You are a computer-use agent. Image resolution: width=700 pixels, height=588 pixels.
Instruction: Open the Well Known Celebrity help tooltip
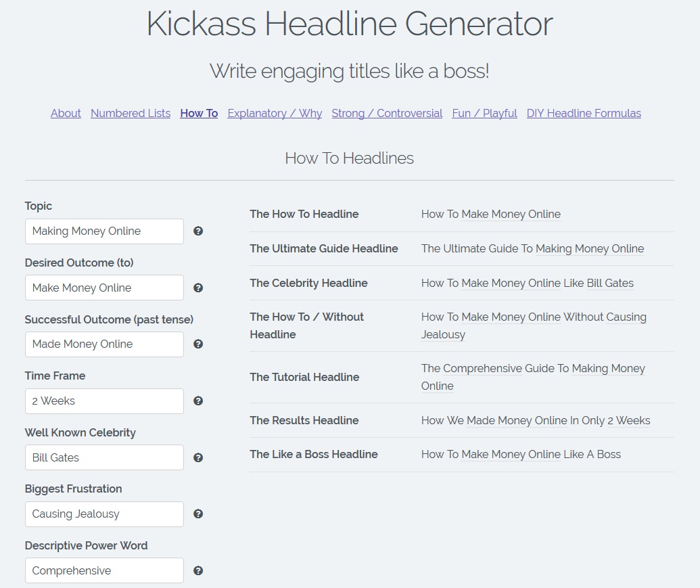(x=198, y=457)
